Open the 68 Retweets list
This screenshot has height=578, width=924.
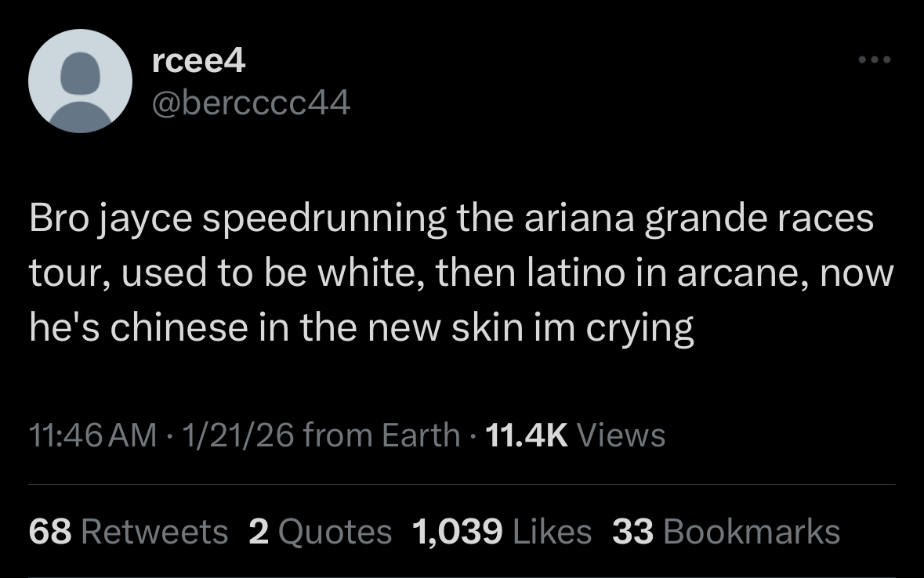pos(128,532)
